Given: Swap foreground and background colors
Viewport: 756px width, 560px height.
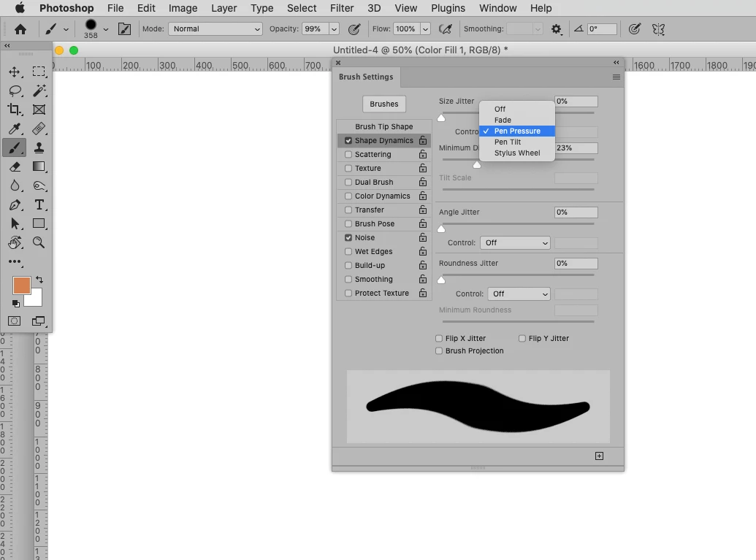Looking at the screenshot, I should pos(39,280).
